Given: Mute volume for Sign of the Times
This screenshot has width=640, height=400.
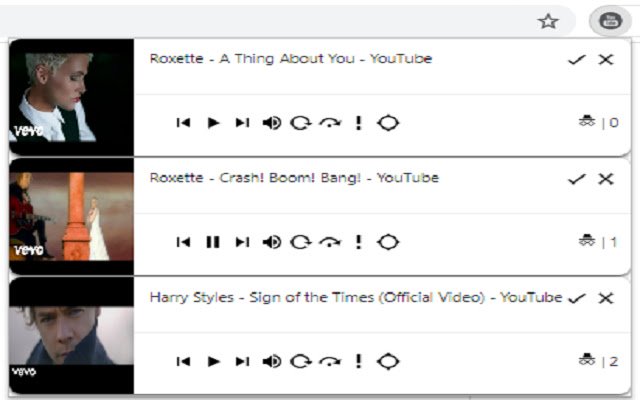Looking at the screenshot, I should tap(272, 361).
